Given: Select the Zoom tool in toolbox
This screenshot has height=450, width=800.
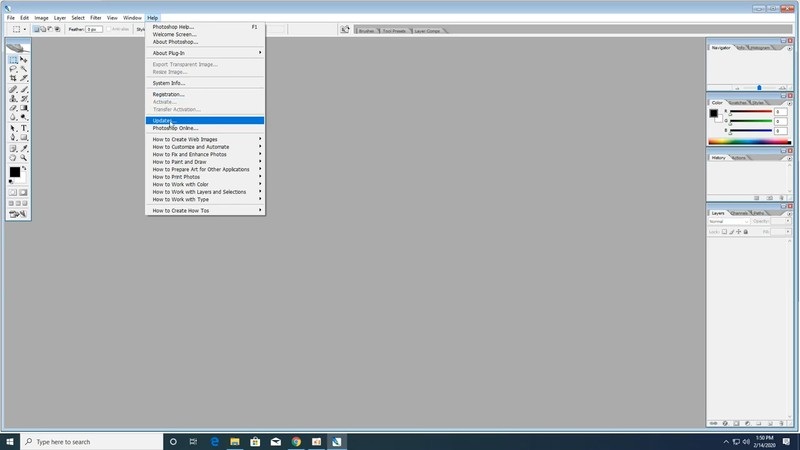Looking at the screenshot, I should coord(24,158).
